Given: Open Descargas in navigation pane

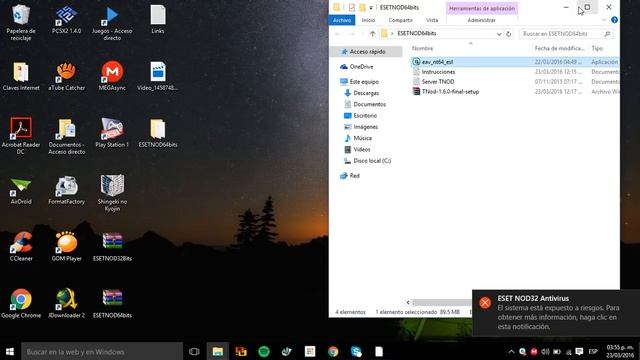Looking at the screenshot, I should click(x=362, y=93).
